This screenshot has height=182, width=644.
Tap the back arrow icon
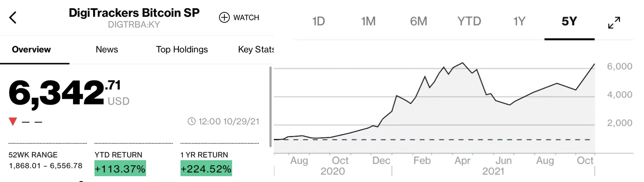tap(13, 18)
